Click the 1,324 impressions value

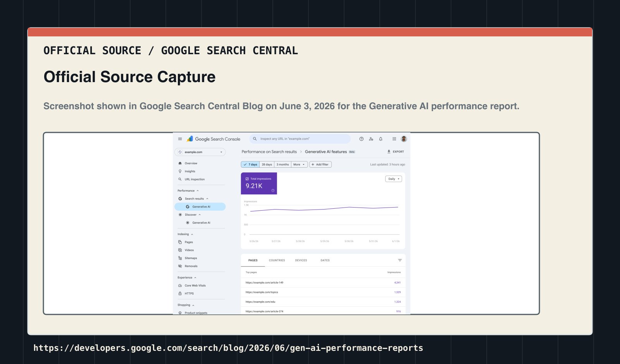tap(398, 302)
